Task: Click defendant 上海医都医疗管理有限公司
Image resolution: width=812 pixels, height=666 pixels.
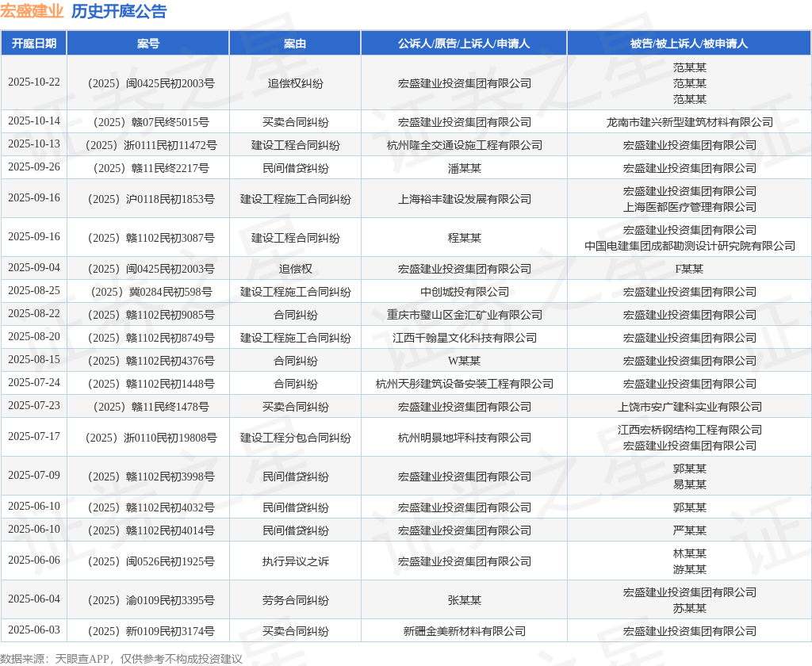Action: pyautogui.click(x=689, y=207)
